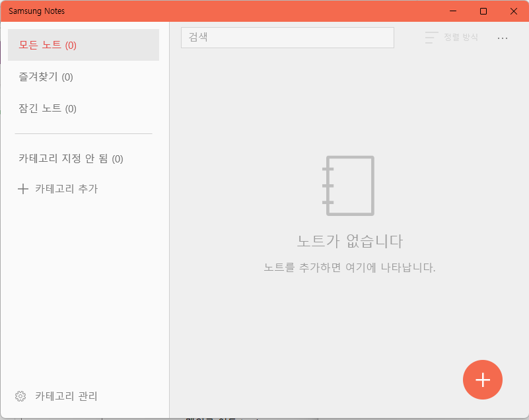Open 즐겨찾기 (0) favorites list

point(83,77)
